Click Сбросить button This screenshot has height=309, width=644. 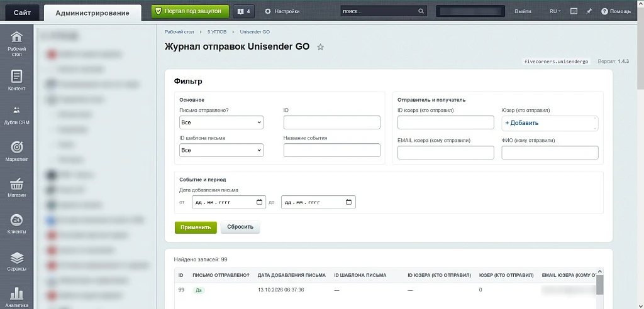[240, 227]
